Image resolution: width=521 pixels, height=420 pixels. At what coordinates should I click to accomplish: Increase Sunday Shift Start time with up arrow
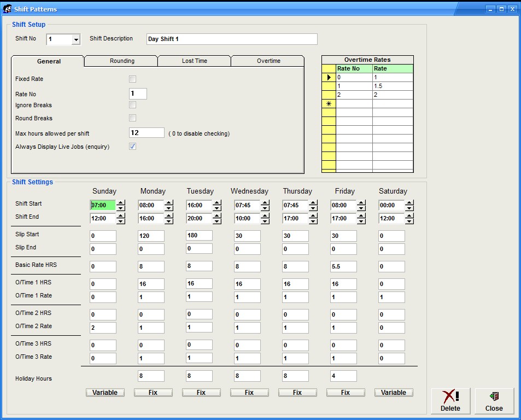121,203
